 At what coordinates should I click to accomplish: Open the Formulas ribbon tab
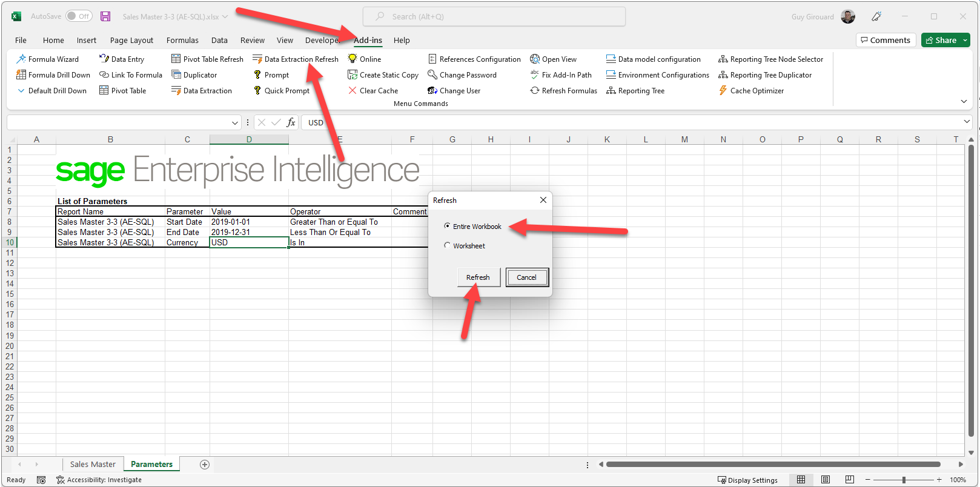182,41
